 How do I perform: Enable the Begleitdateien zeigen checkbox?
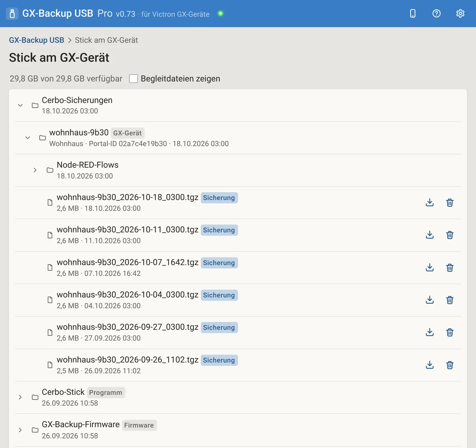[134, 78]
